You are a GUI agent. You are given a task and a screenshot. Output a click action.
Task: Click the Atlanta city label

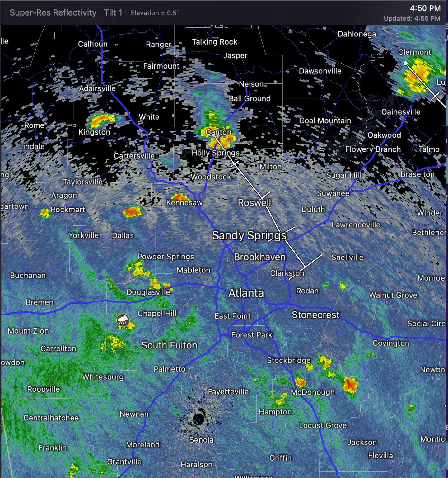point(246,293)
